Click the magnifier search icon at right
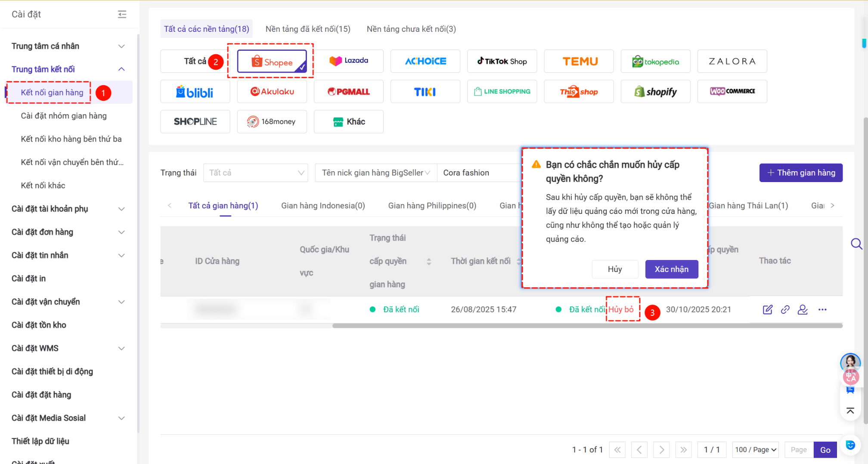This screenshot has height=464, width=868. pyautogui.click(x=856, y=244)
